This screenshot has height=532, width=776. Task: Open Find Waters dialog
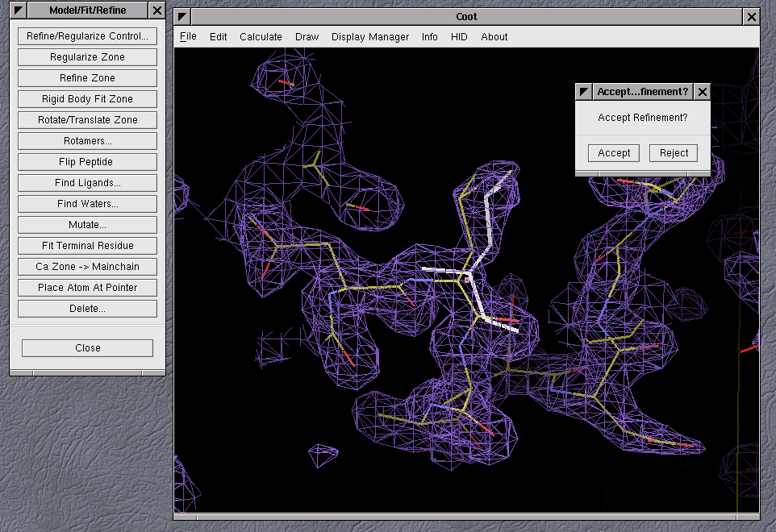point(87,204)
